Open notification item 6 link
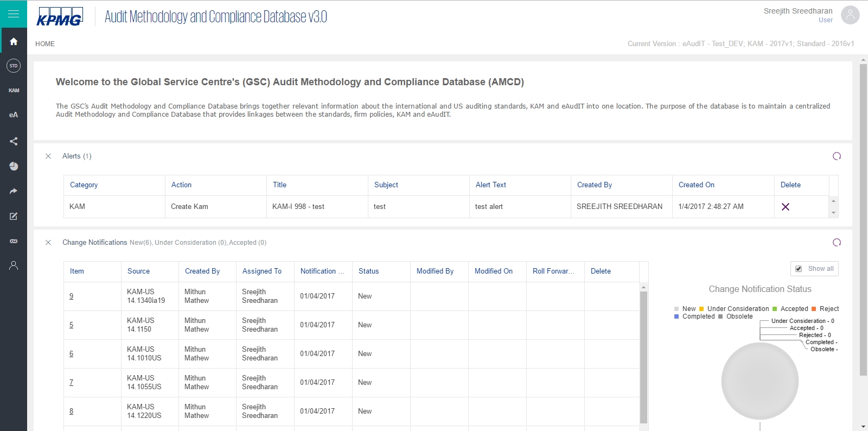 coord(71,354)
